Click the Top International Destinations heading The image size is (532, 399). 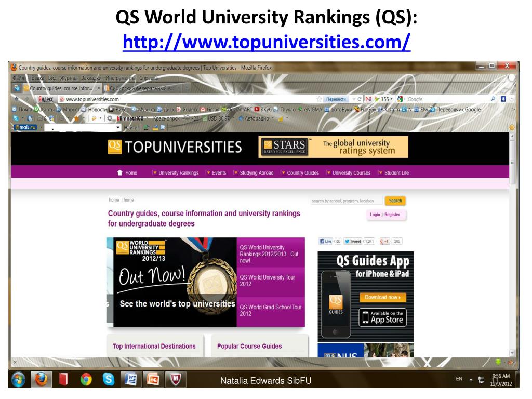pyautogui.click(x=154, y=346)
